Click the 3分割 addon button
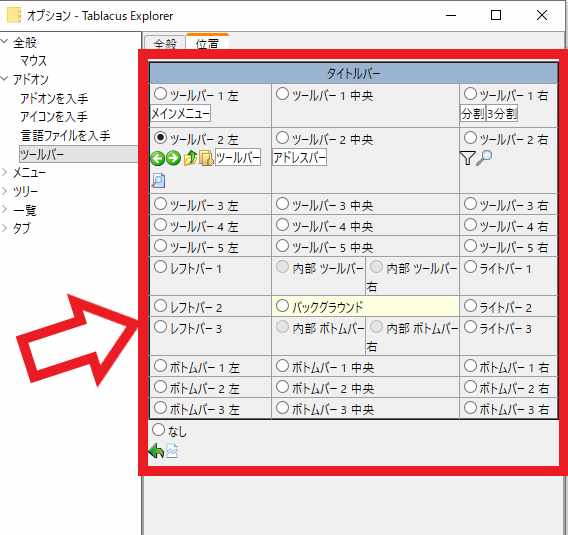The width and height of the screenshot is (568, 535). point(502,113)
